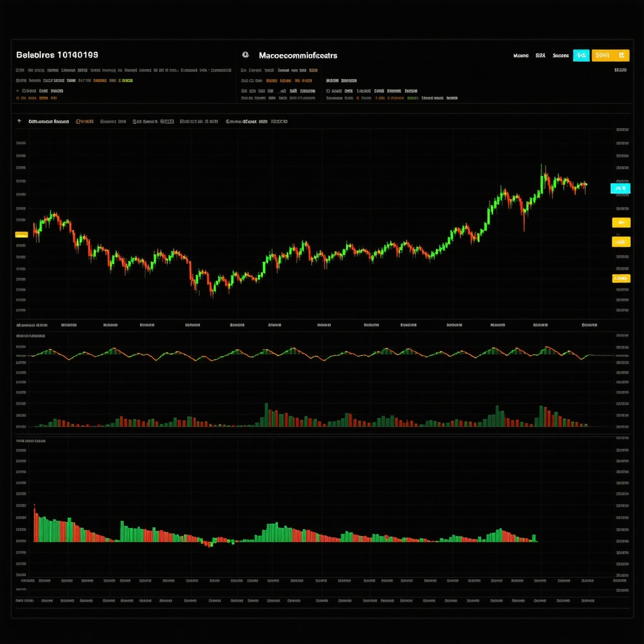Click the pointer icon at the chart toolbar start
Viewport: 644px width, 644px height.
coord(19,121)
